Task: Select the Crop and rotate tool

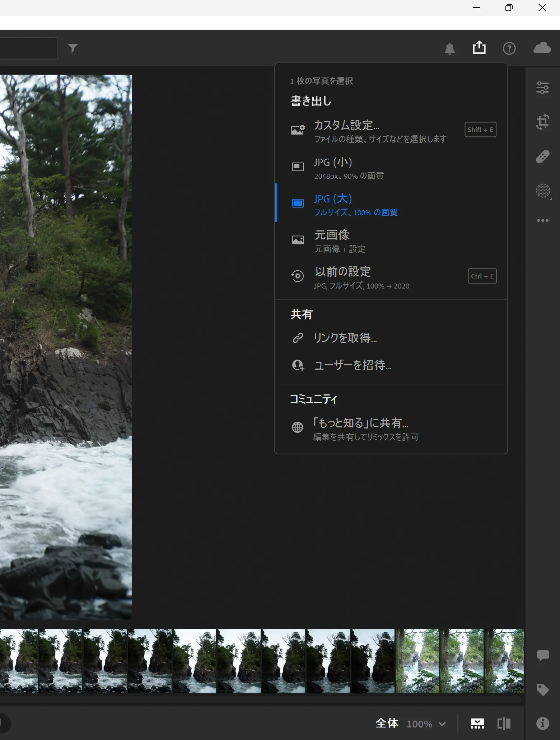Action: [542, 122]
